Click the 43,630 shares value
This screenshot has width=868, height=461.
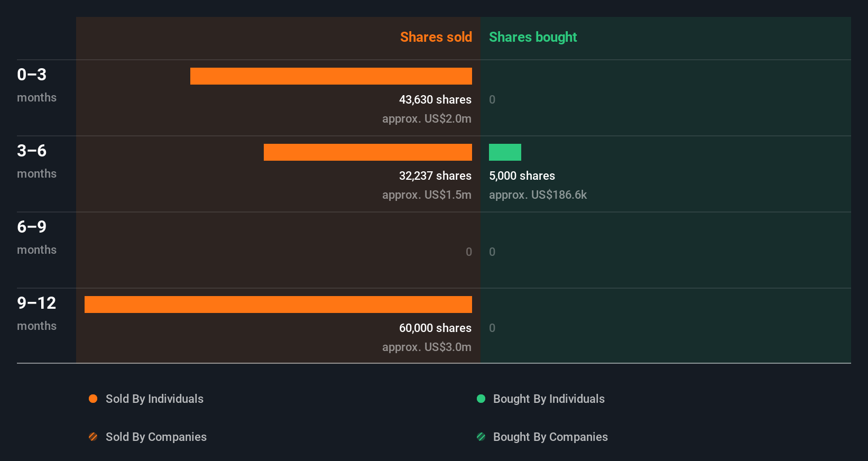(435, 99)
